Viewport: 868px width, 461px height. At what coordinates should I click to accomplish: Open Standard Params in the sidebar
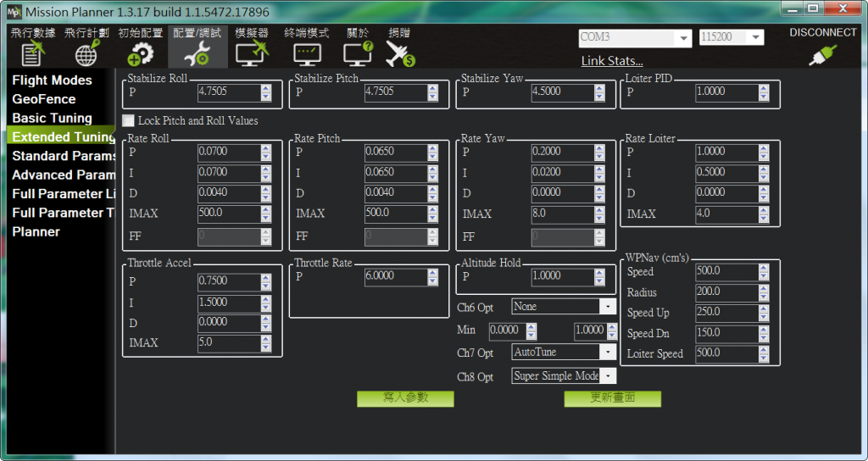pos(63,156)
